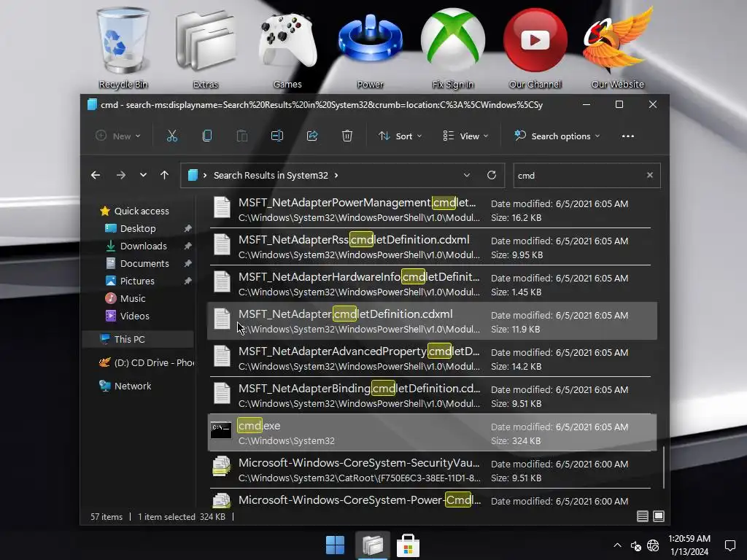Select MSFT_NetAdapterPowerManagementcmdlet result
Screen dimensions: 747x560
pos(432,209)
